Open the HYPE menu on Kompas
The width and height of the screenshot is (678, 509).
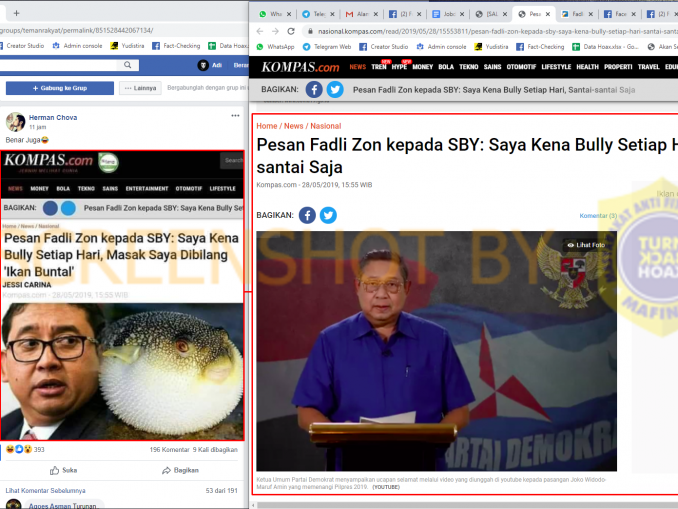point(399,67)
